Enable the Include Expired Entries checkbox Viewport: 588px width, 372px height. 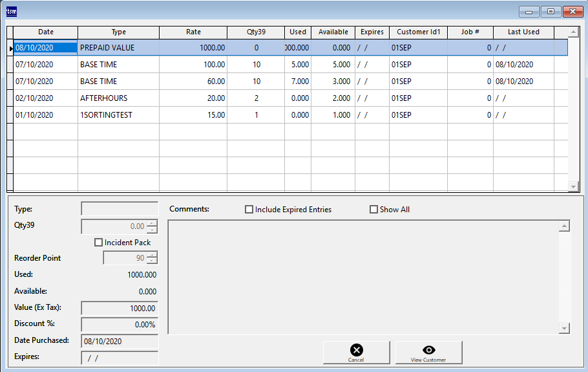pyautogui.click(x=249, y=210)
